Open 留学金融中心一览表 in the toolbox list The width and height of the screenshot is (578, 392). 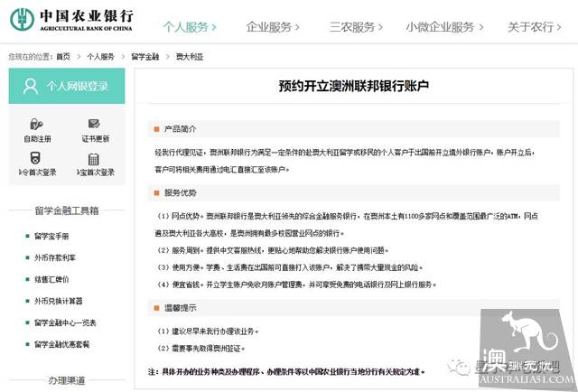click(65, 322)
